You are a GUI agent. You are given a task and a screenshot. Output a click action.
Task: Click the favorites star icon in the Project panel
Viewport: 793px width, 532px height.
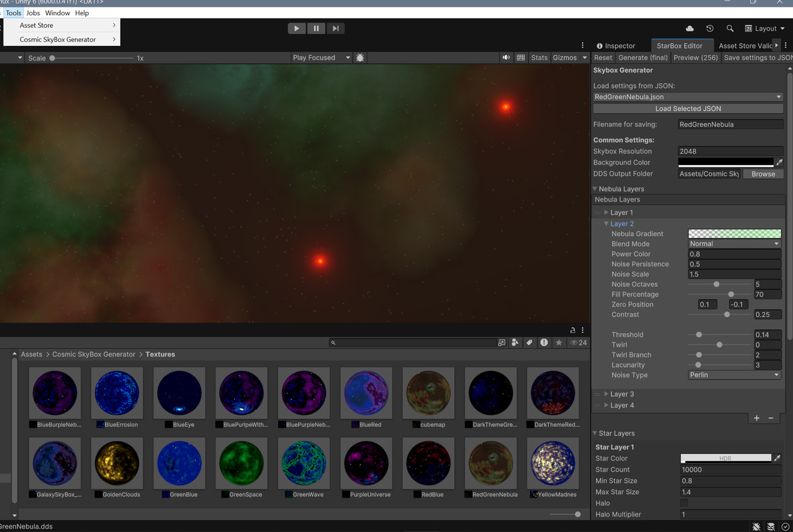(x=559, y=342)
